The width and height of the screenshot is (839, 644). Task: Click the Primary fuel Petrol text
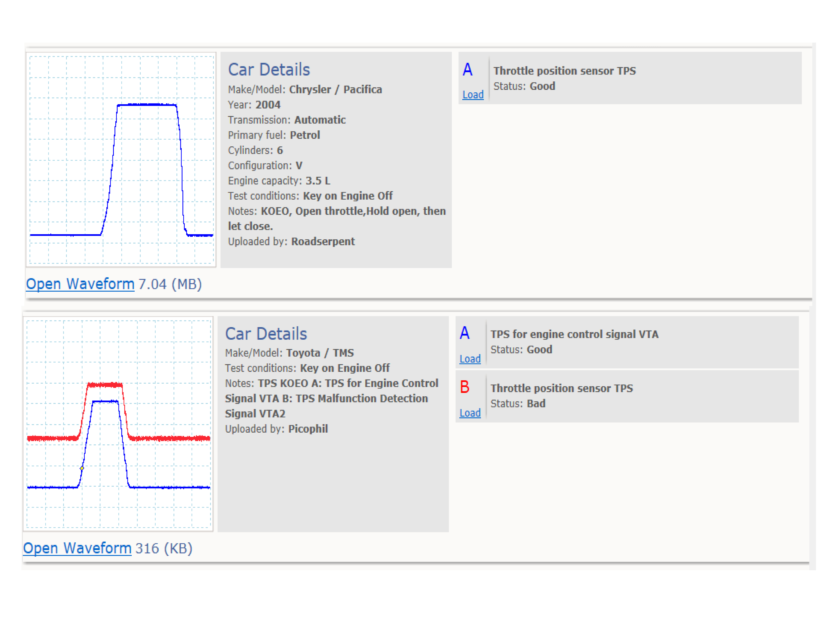(274, 135)
